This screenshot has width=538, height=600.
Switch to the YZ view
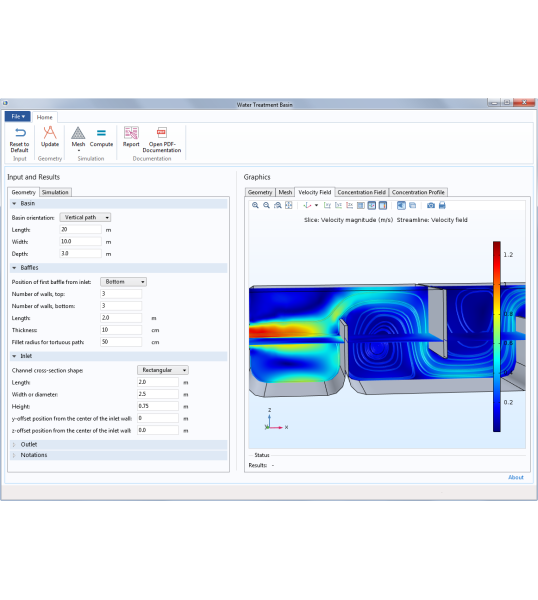point(338,205)
